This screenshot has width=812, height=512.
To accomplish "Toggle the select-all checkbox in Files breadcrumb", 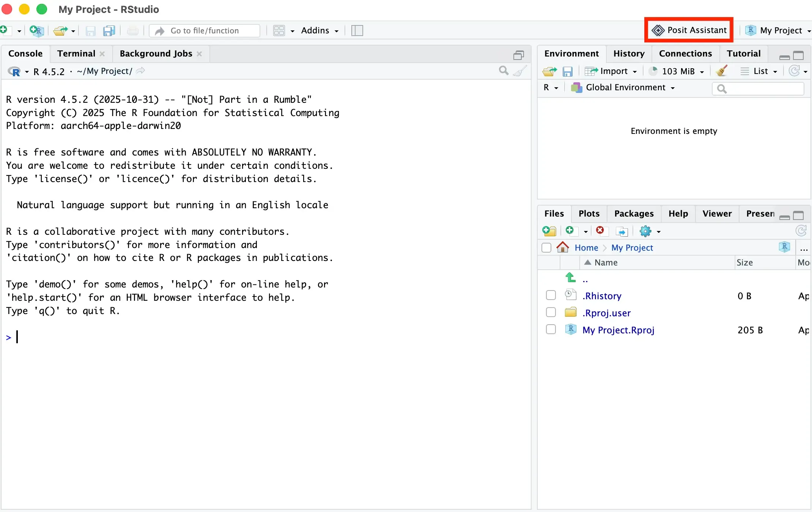I will 546,248.
